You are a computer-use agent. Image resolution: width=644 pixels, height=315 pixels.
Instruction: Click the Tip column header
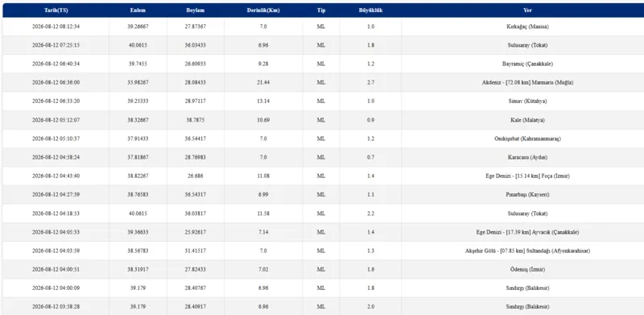[x=321, y=10]
